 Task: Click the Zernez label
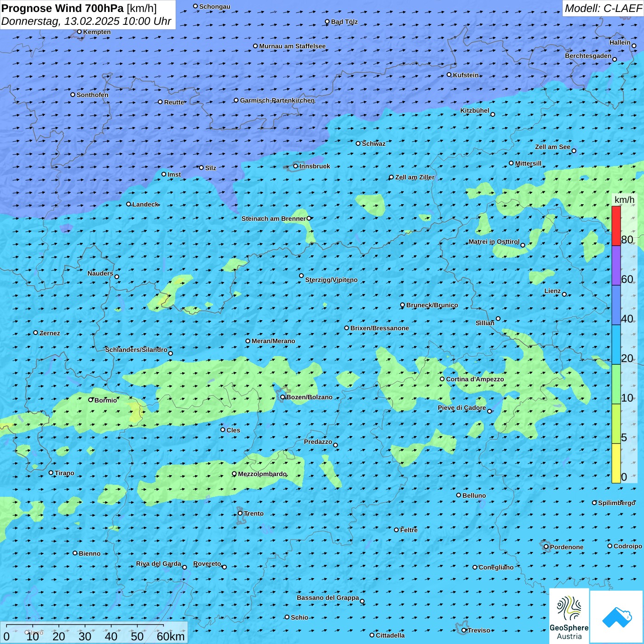(50, 333)
